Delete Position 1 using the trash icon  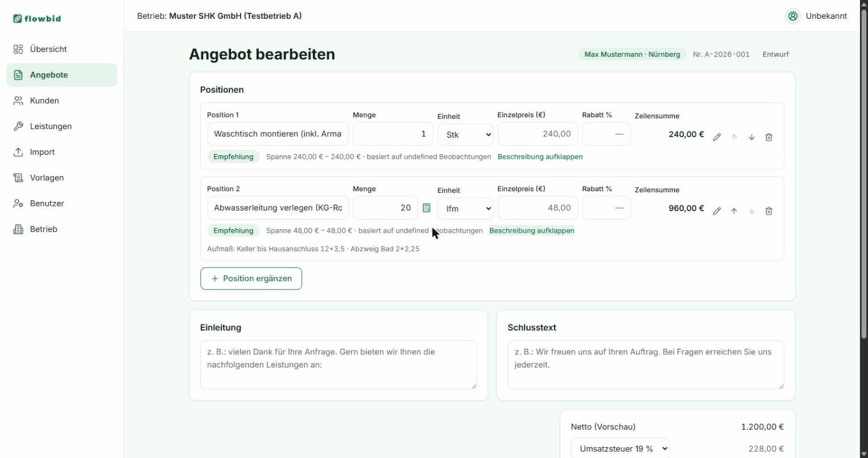pos(768,137)
